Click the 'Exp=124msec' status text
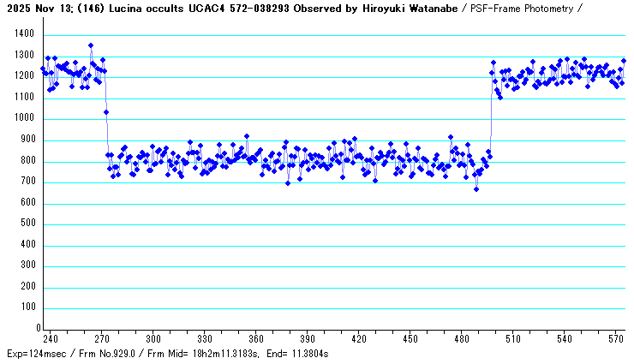 point(35,354)
